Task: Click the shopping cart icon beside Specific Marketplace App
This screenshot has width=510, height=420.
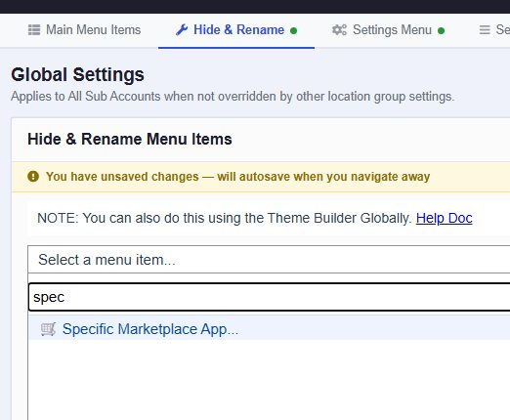Action: coord(48,329)
